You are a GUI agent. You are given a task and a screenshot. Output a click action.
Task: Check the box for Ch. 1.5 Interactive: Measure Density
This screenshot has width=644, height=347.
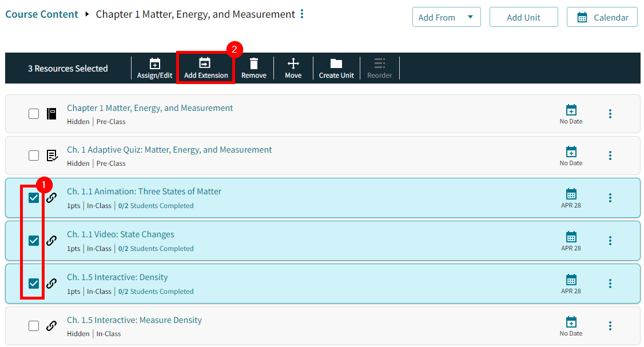pos(33,325)
